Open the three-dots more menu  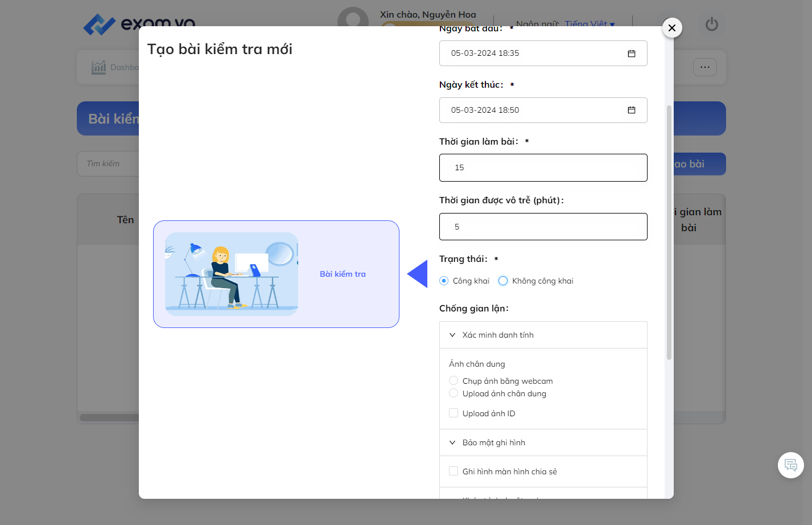coord(705,67)
